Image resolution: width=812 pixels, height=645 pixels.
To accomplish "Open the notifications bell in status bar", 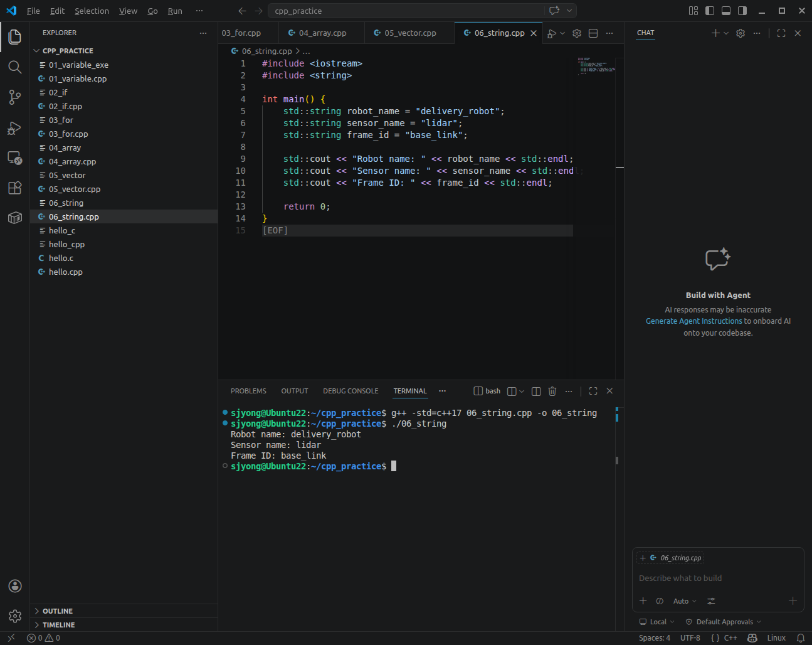I will tap(801, 638).
